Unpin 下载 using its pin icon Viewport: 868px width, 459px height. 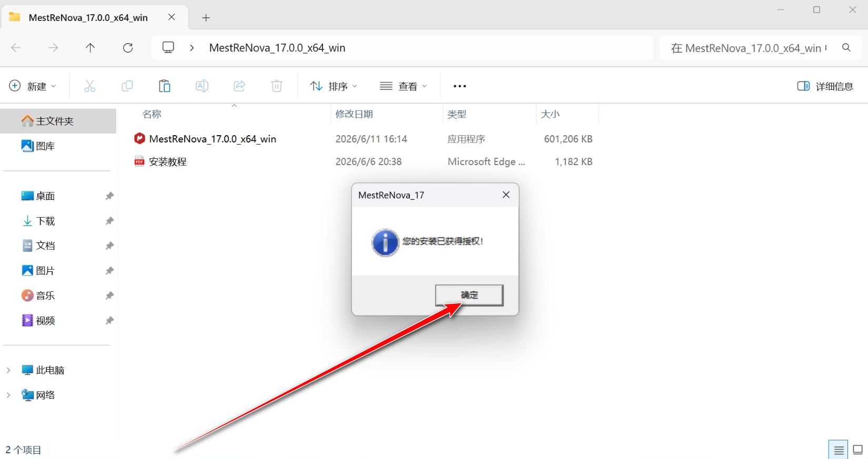(x=109, y=221)
